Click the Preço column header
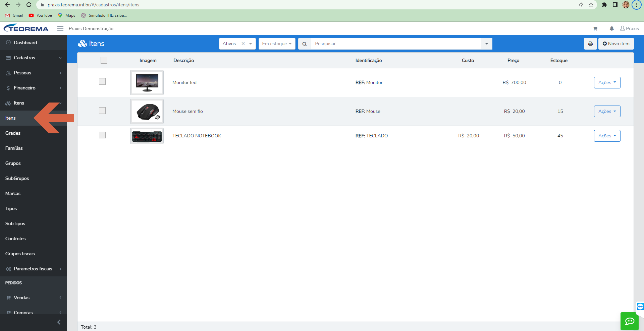This screenshot has width=644, height=331. click(x=513, y=61)
